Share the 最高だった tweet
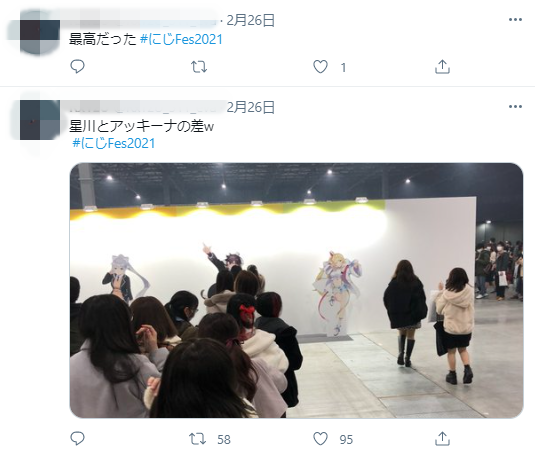 pyautogui.click(x=442, y=67)
